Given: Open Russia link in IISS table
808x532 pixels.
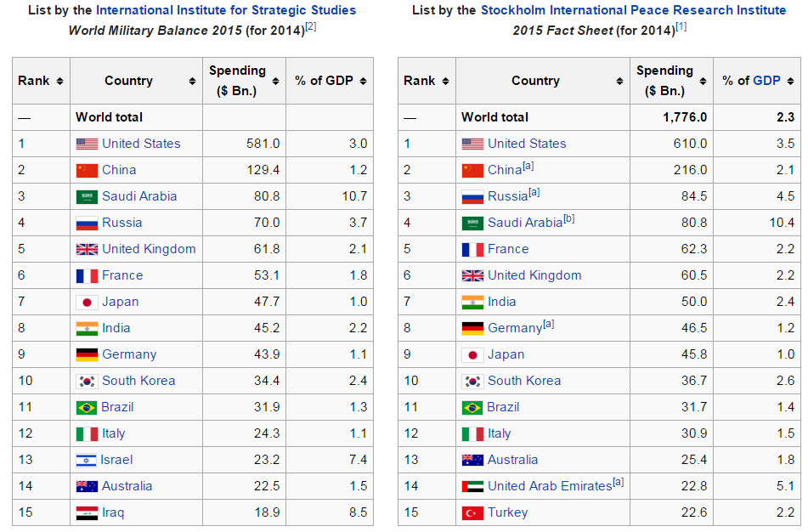Looking at the screenshot, I should [121, 224].
